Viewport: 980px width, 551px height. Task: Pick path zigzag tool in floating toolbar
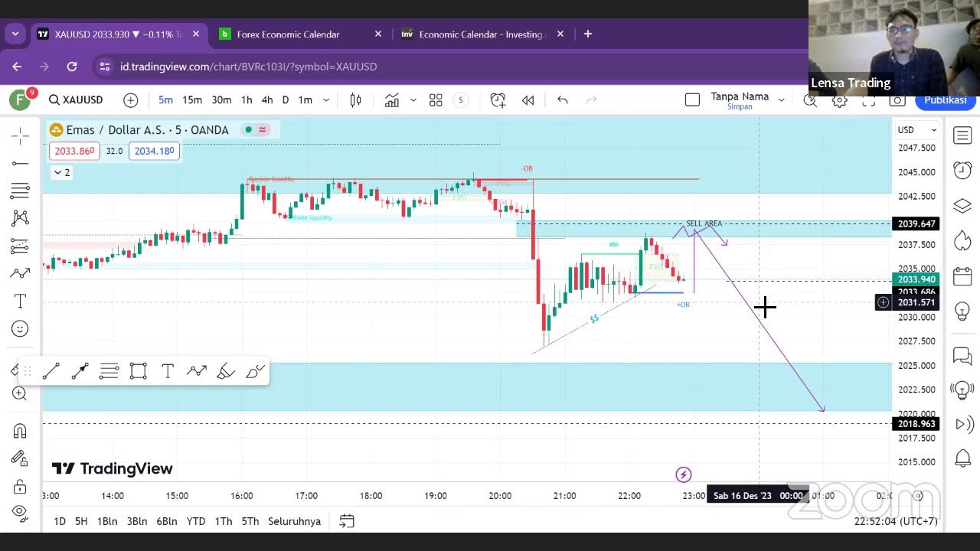click(197, 371)
